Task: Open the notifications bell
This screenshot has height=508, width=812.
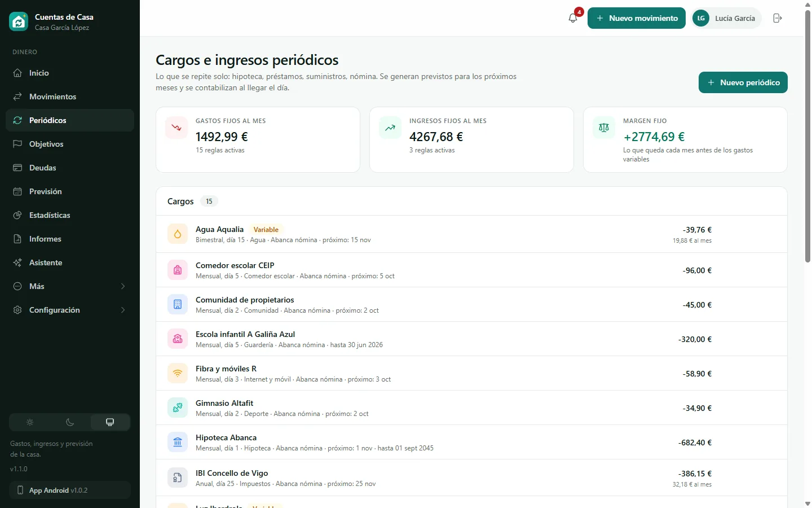Action: pyautogui.click(x=573, y=18)
